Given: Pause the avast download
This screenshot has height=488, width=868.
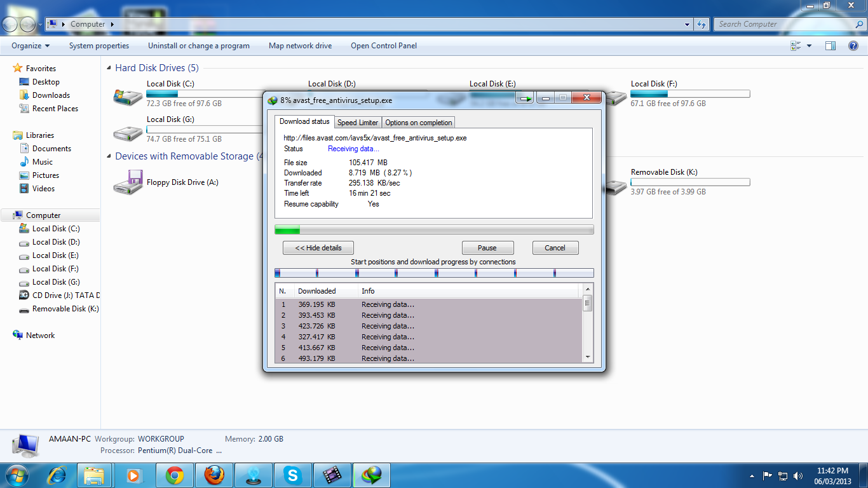Looking at the screenshot, I should pos(487,248).
